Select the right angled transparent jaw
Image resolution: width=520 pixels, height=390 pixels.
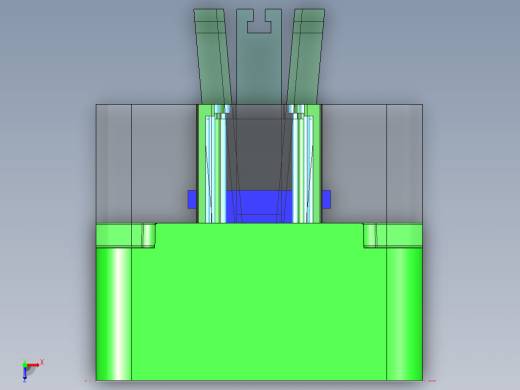[x=306, y=57]
